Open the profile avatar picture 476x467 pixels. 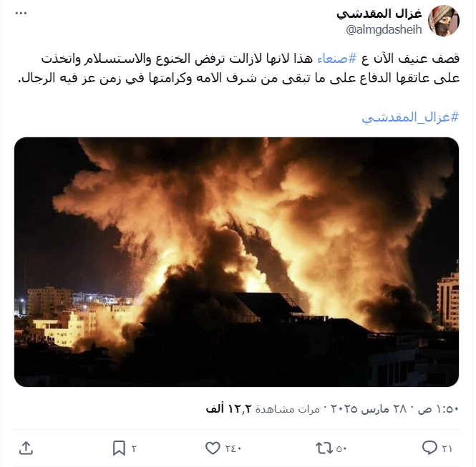click(444, 21)
